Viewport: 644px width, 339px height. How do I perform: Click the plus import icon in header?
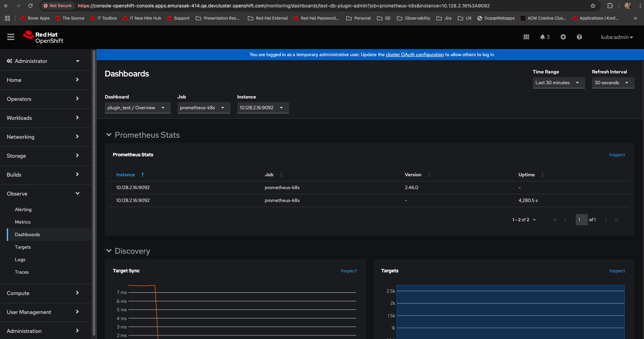[563, 37]
